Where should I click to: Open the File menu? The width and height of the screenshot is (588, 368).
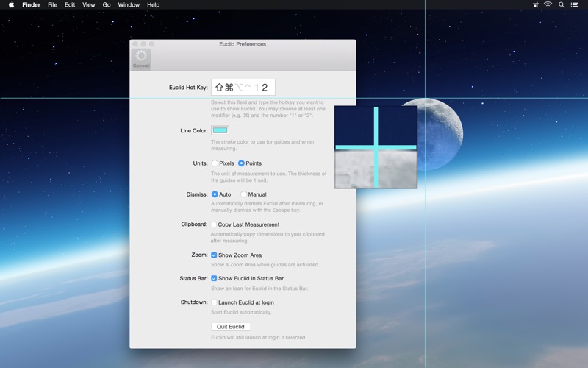[x=52, y=5]
